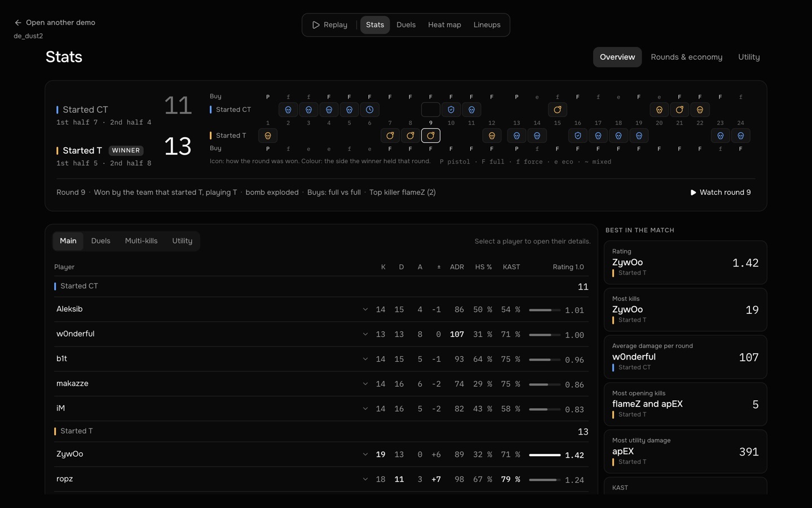The image size is (812, 508).
Task: Click the ADR column header
Action: click(457, 267)
